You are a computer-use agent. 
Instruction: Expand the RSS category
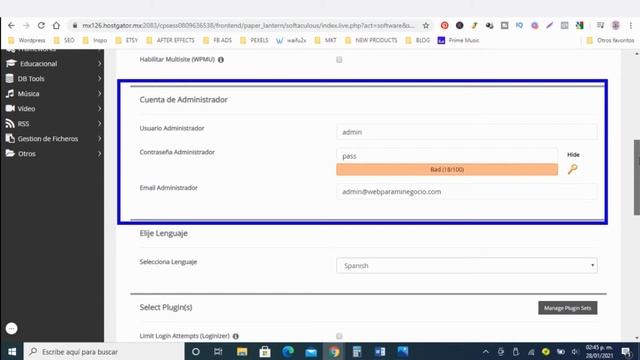[99, 123]
